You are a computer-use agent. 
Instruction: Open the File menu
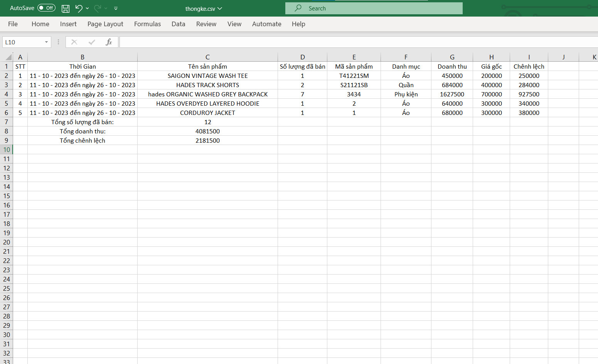13,24
